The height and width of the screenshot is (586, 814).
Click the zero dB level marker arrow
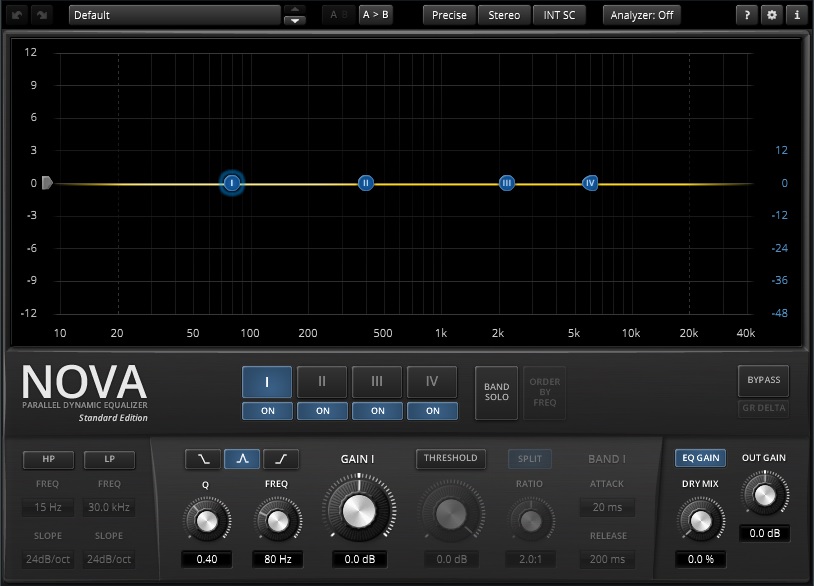pyautogui.click(x=47, y=183)
